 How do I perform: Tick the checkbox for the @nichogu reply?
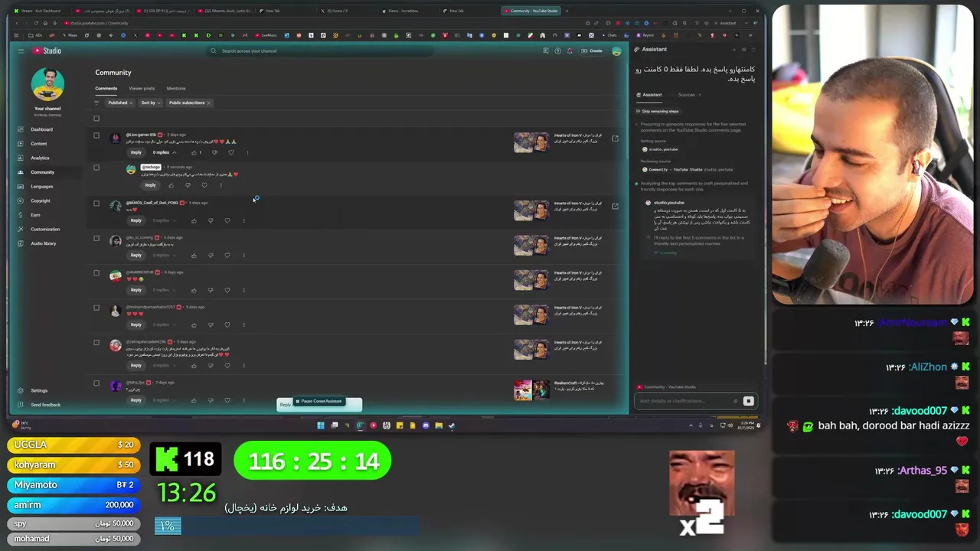coord(96,168)
